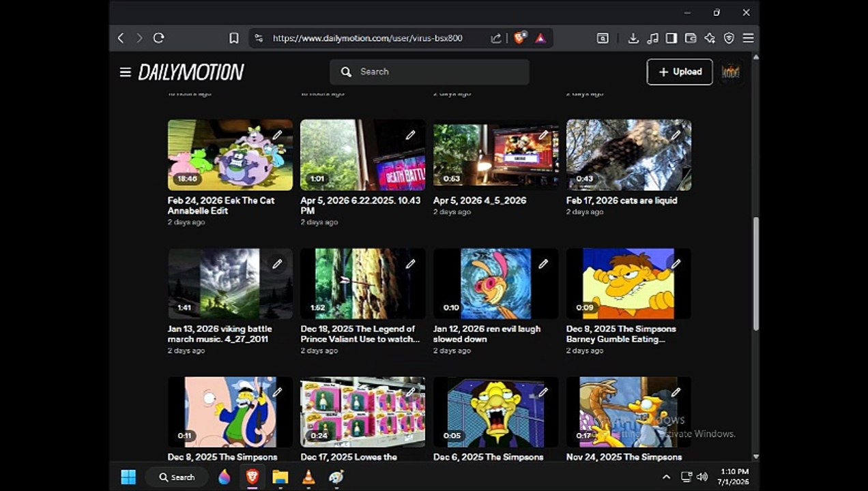Open the 0:05 Simpsons screaming thumbnail
Screen dimensions: 868x491
pyautogui.click(x=496, y=412)
